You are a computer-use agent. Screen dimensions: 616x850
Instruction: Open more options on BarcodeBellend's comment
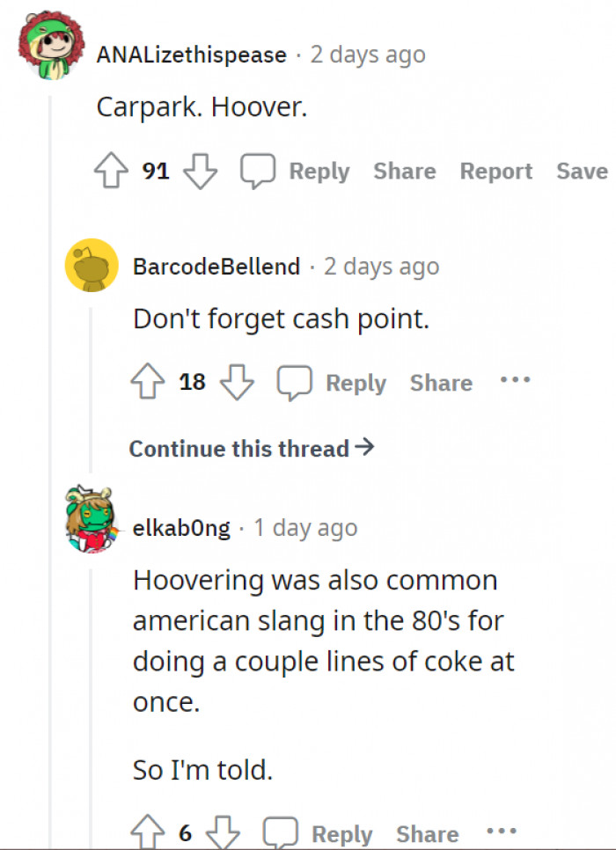[515, 382]
